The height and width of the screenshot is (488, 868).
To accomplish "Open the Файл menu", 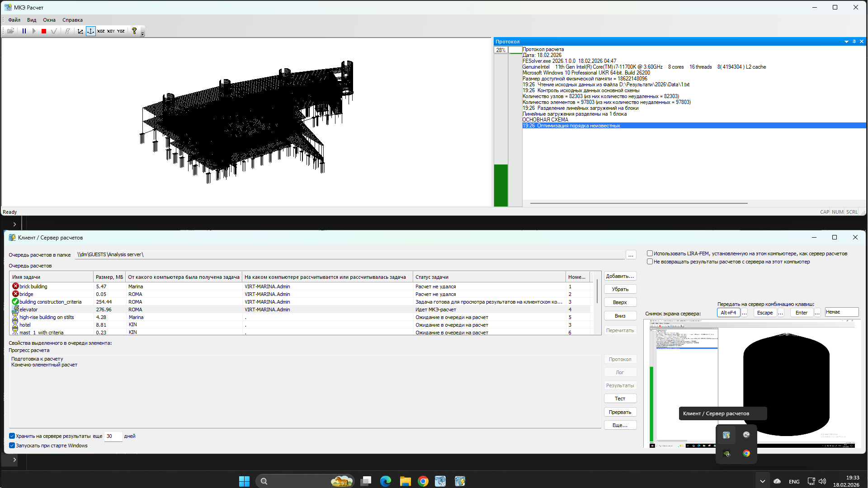I will (14, 20).
